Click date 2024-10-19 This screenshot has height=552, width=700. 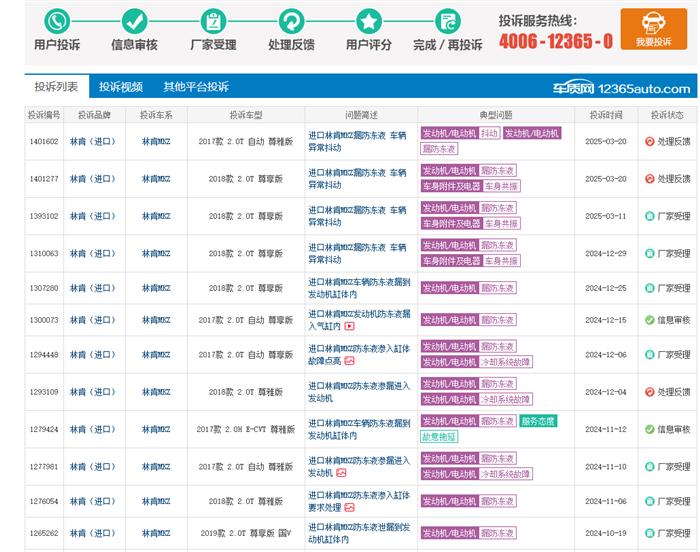[x=606, y=533]
